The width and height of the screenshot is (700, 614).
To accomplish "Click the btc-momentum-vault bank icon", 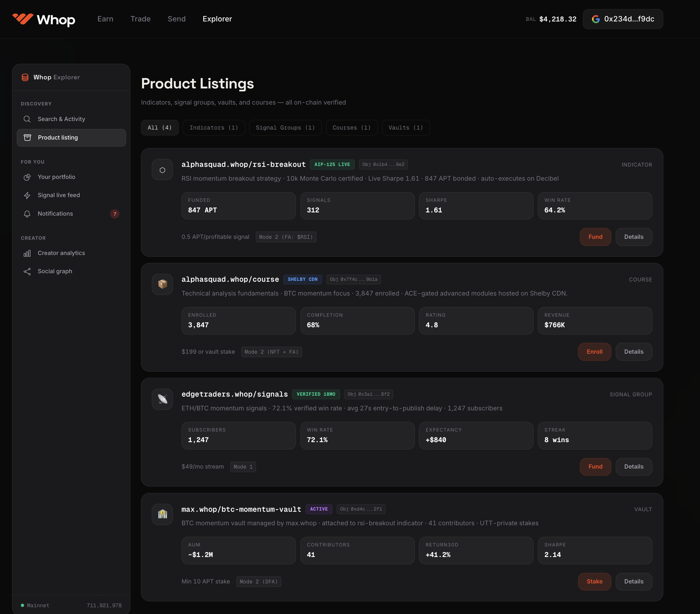I will [x=162, y=514].
